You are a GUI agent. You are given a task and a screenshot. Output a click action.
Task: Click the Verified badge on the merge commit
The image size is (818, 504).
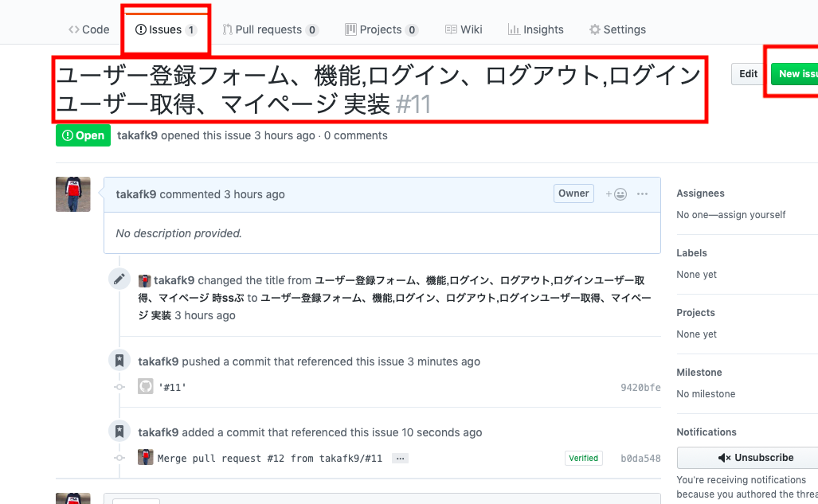pyautogui.click(x=583, y=458)
